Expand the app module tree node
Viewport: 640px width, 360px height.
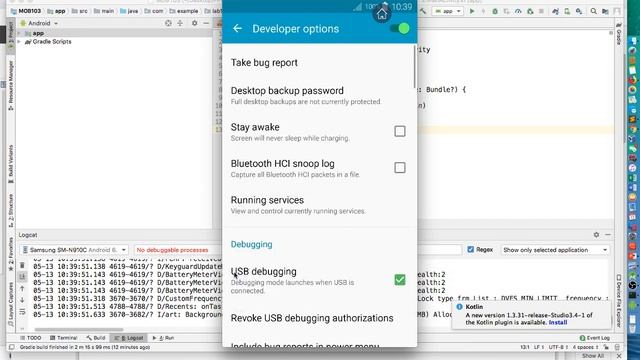point(19,33)
